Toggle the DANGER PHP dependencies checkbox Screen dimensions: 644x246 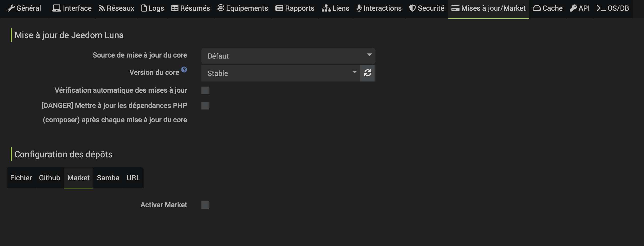click(205, 106)
